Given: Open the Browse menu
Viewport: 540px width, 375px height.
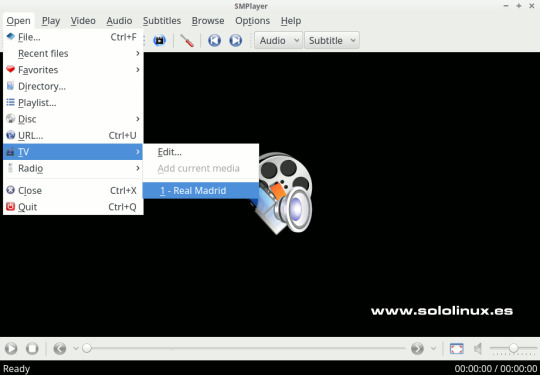Looking at the screenshot, I should 208,21.
